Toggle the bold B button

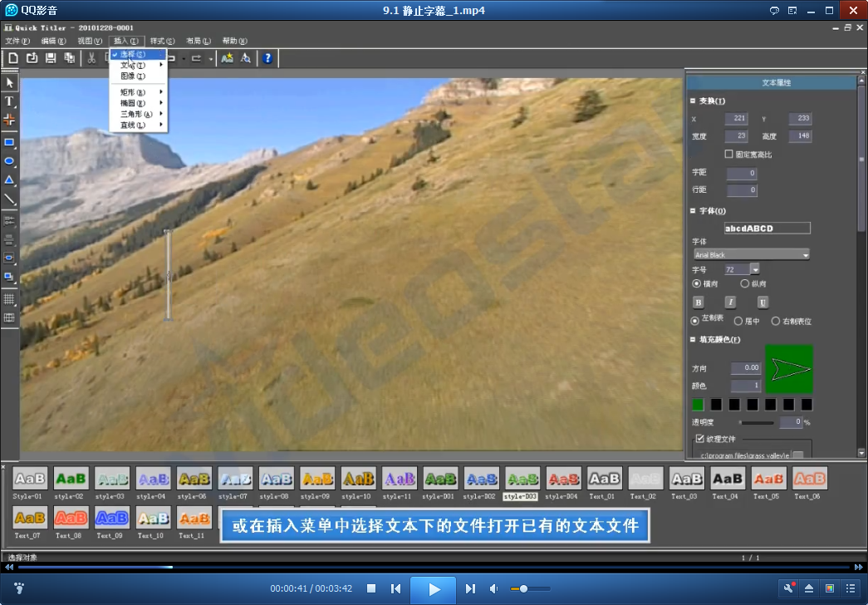pos(699,302)
